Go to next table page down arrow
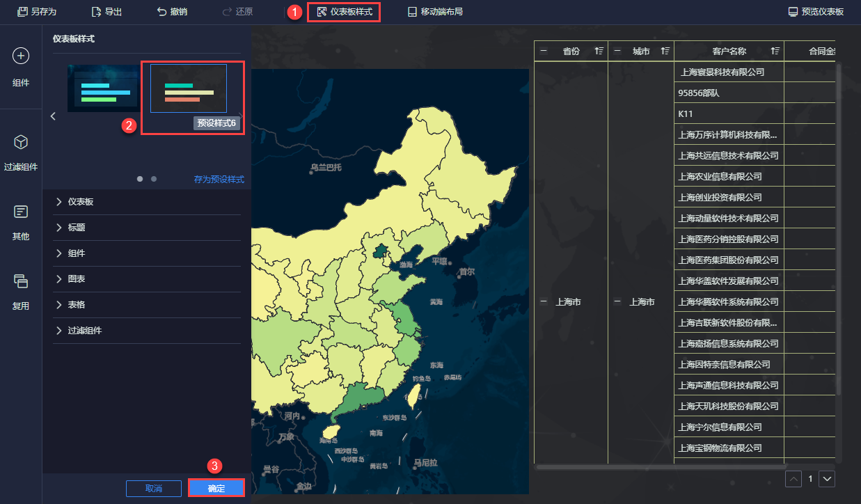Screen dimensions: 861x504 [x=826, y=479]
